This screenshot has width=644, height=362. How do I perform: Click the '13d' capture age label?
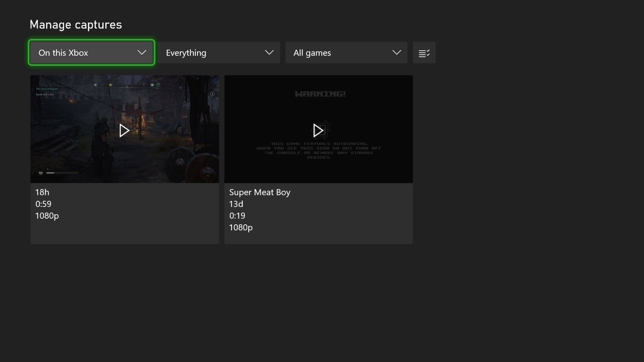click(236, 204)
